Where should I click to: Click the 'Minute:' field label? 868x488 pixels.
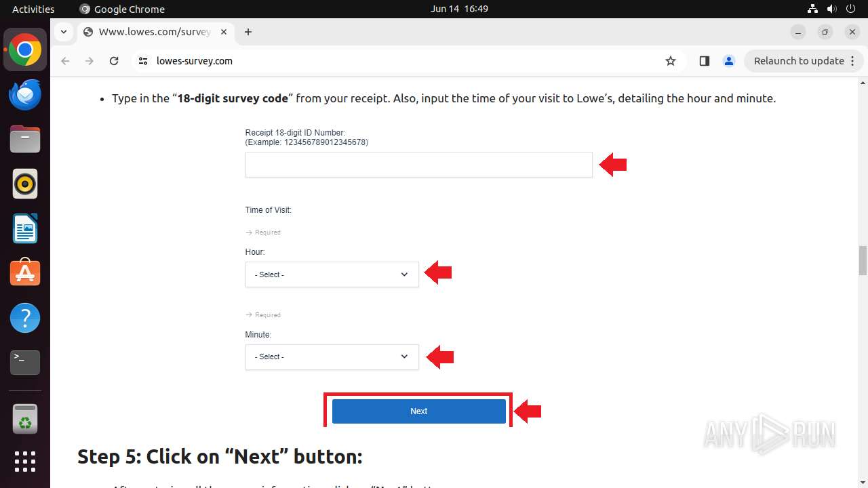click(x=258, y=335)
